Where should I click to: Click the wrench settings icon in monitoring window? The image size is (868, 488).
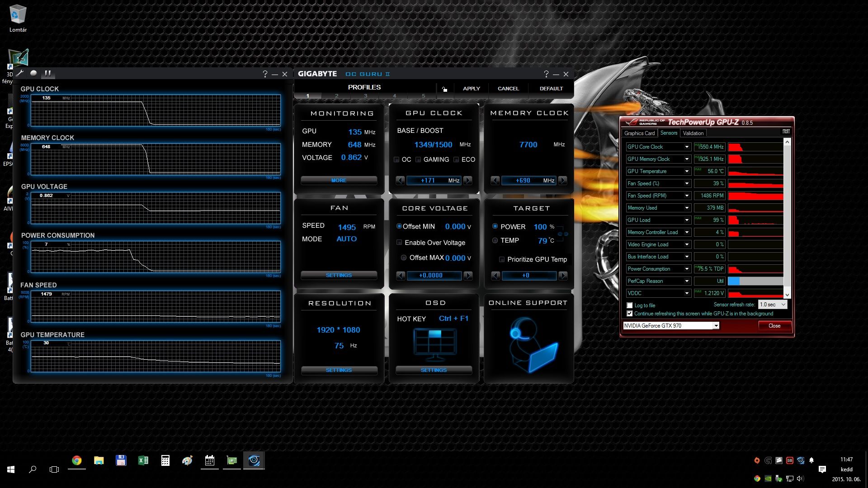pos(20,73)
